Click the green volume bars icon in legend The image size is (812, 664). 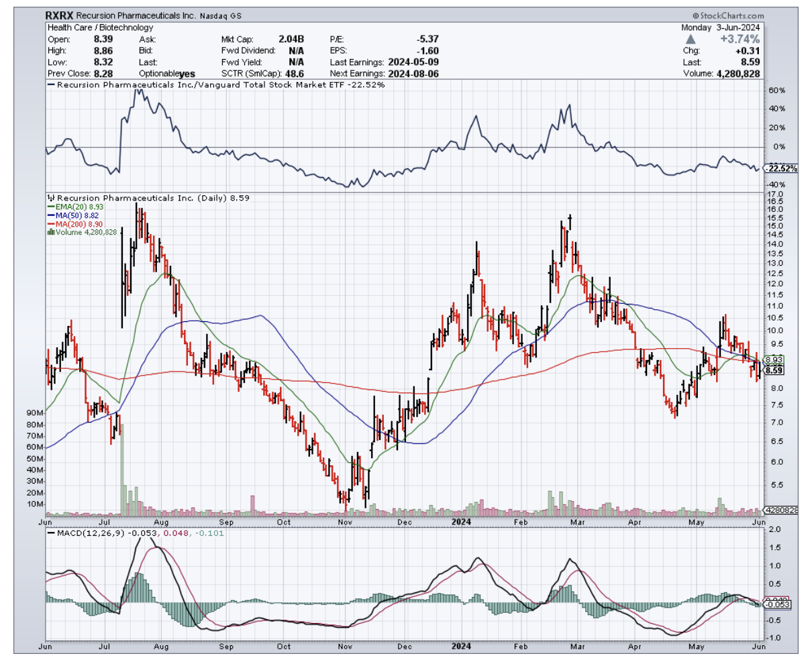50,232
